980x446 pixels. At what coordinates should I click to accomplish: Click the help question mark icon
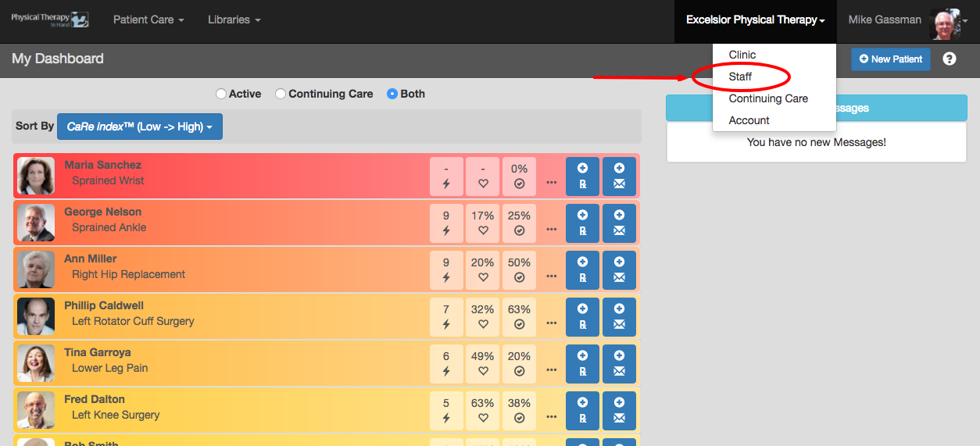coord(950,59)
